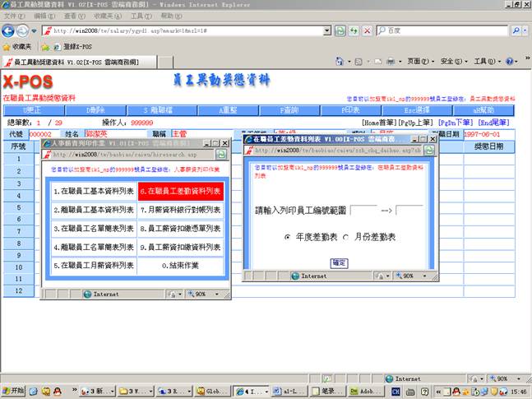Click the IE Back navigation arrow
The height and width of the screenshot is (399, 532).
[10, 30]
